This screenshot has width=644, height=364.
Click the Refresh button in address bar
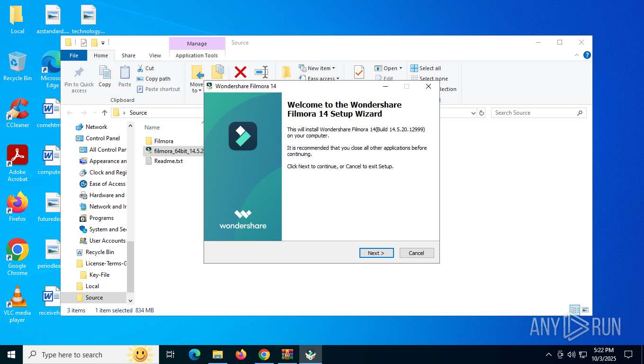(482, 113)
